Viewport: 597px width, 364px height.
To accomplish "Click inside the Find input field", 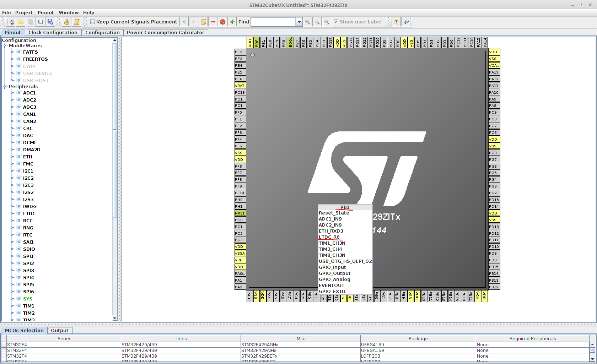I will 273,22.
